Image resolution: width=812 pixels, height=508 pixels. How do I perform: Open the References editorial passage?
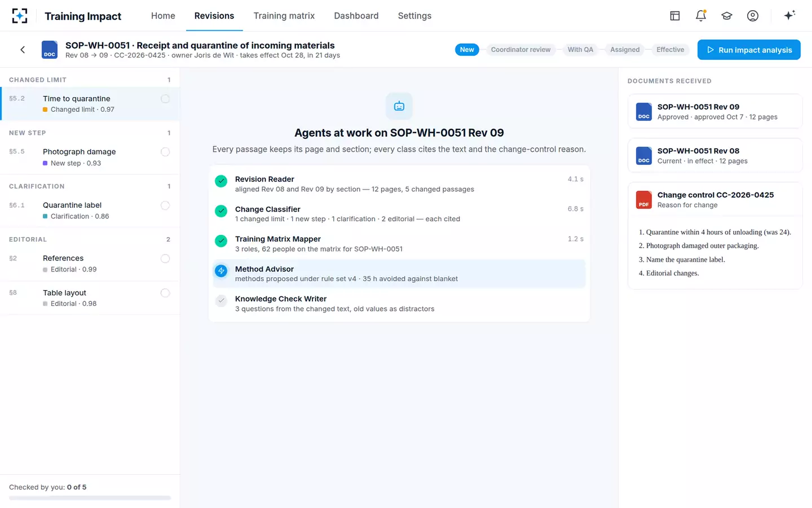click(x=90, y=264)
